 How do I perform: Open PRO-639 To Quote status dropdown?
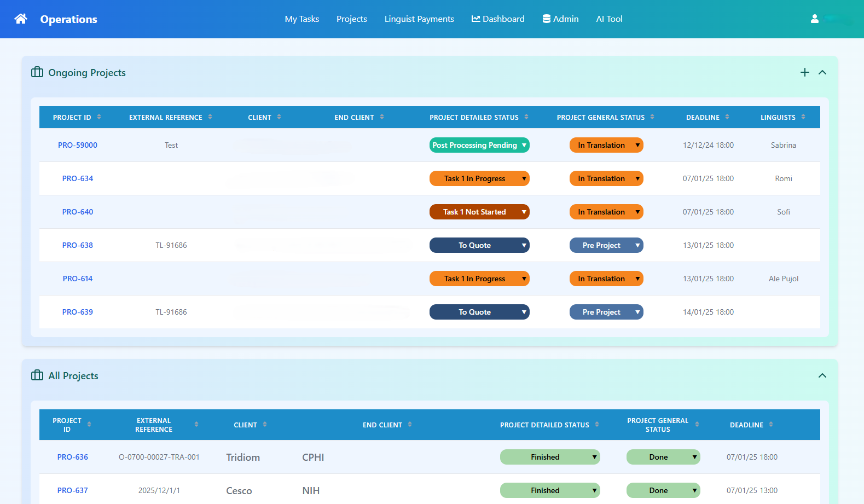pos(479,312)
